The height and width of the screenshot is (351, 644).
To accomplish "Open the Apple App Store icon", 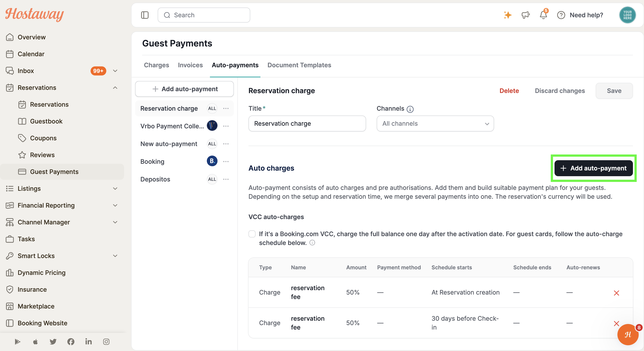I will click(35, 341).
